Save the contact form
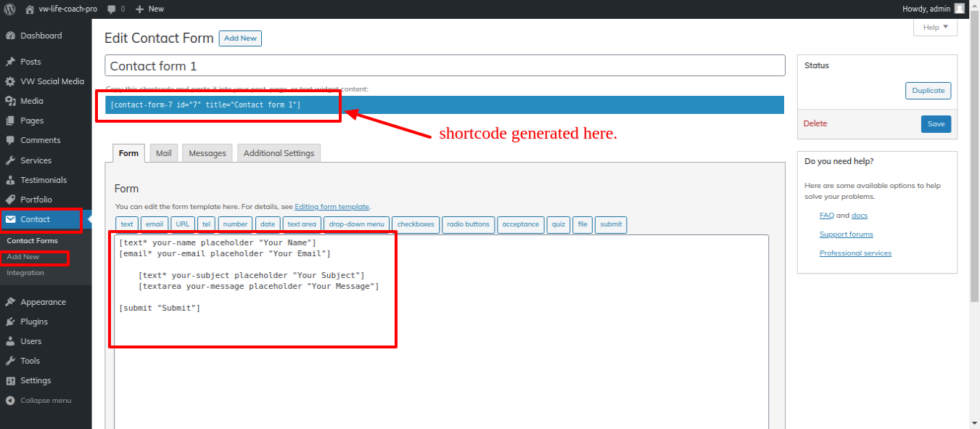 [x=936, y=124]
